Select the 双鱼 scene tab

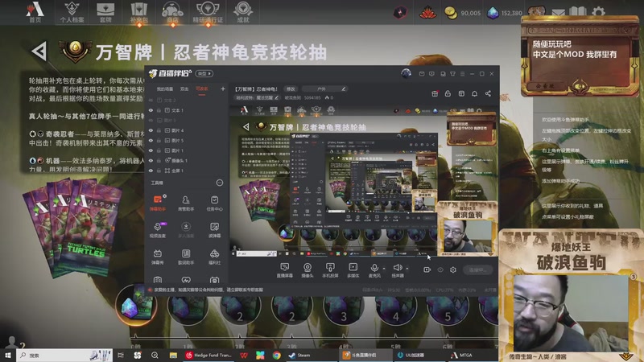pyautogui.click(x=184, y=88)
